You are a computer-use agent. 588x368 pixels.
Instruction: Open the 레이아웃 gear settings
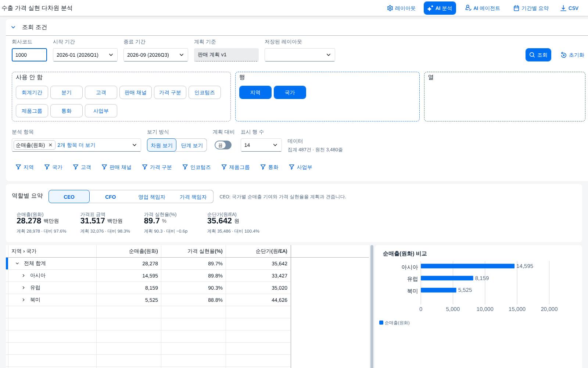tap(390, 8)
